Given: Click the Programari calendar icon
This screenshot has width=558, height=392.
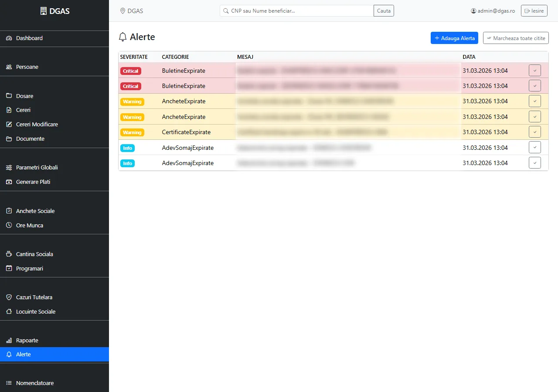Looking at the screenshot, I should click(9, 268).
